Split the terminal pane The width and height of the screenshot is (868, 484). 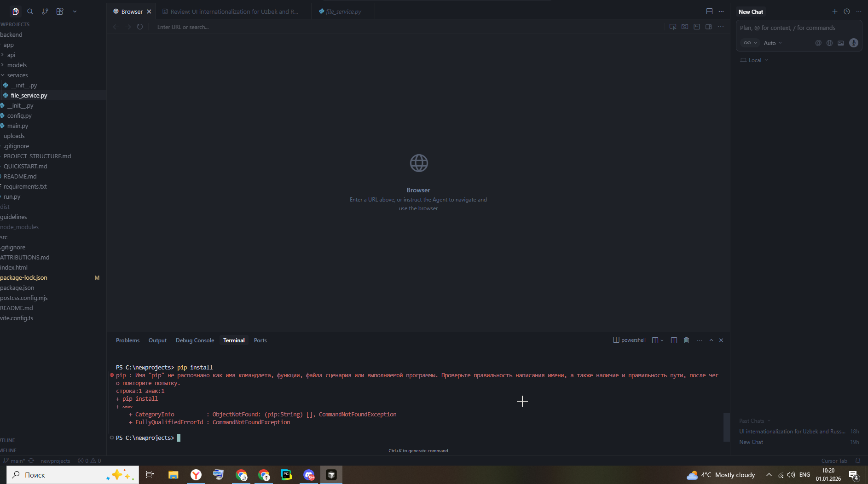(674, 340)
